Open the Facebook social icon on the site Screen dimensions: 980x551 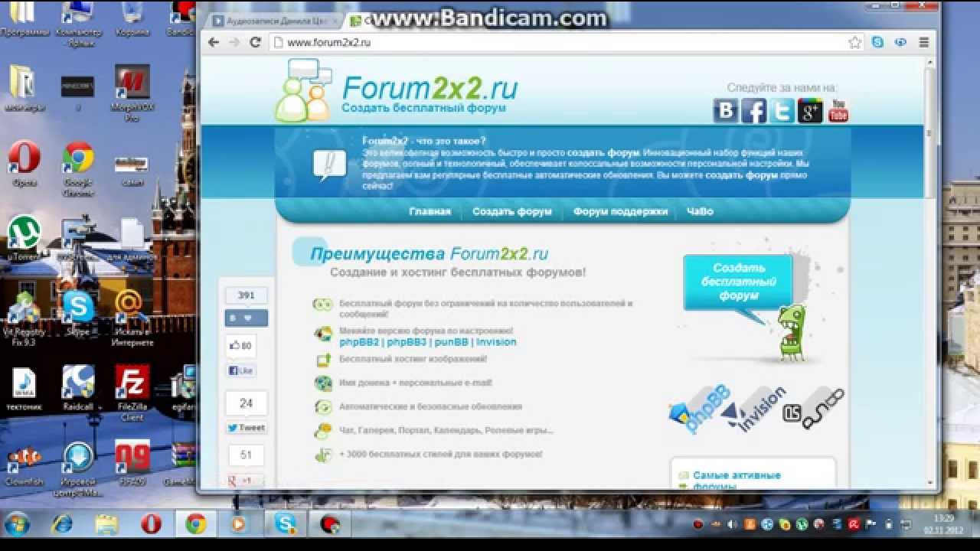coord(753,111)
